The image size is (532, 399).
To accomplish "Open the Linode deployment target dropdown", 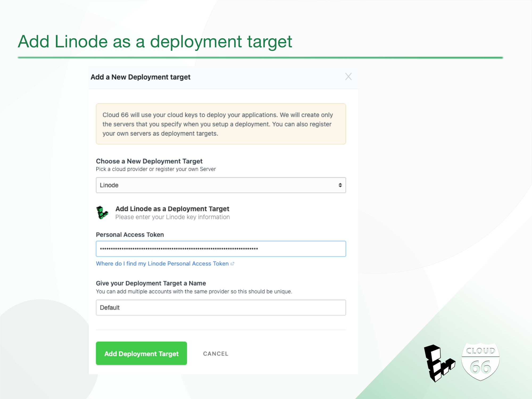I will click(221, 185).
